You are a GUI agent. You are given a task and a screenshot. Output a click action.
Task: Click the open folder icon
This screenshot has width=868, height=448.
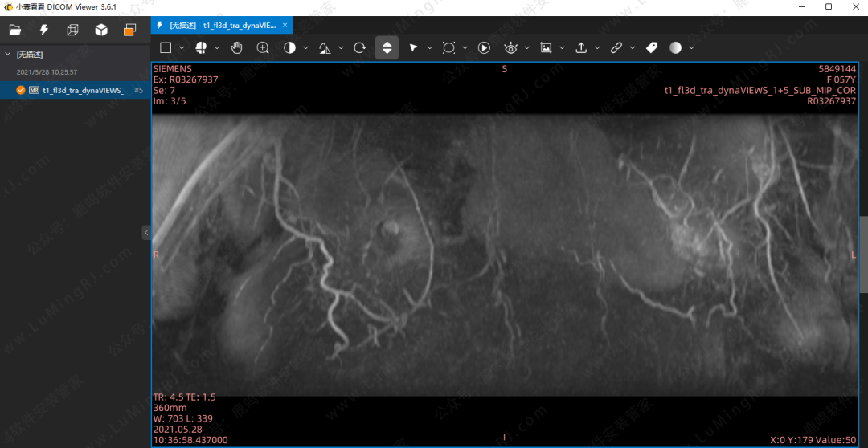tap(15, 31)
